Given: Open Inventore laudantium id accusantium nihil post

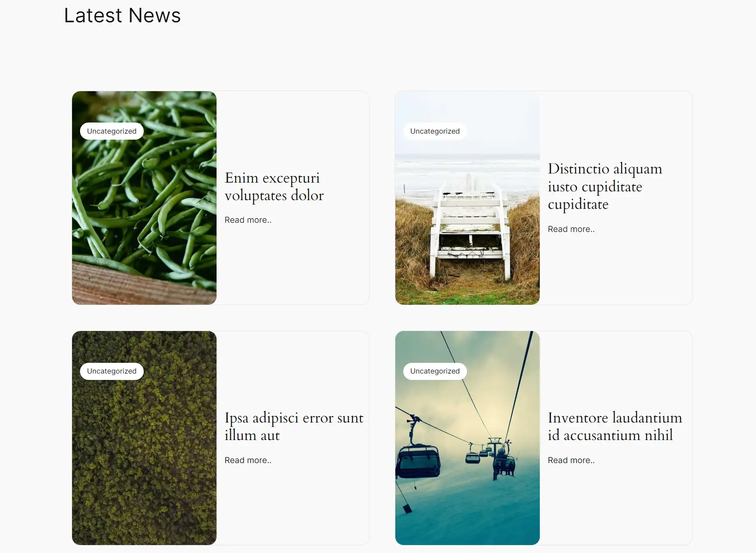Looking at the screenshot, I should coord(615,426).
